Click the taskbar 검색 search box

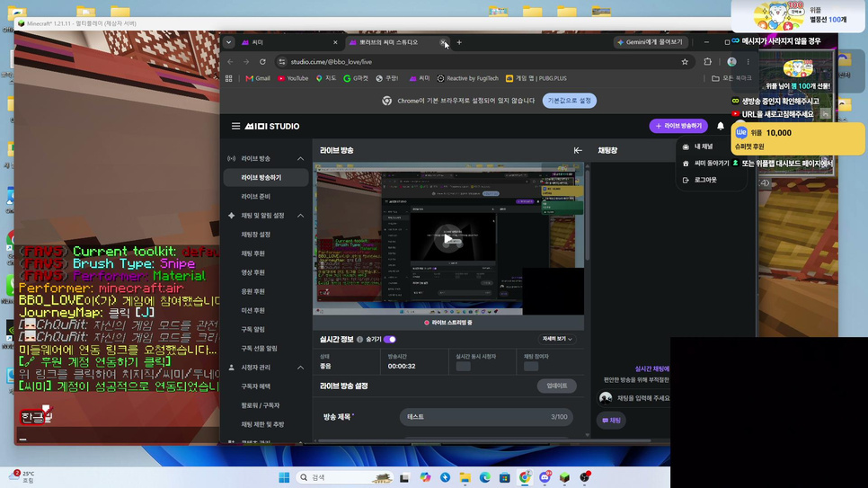pos(343,477)
